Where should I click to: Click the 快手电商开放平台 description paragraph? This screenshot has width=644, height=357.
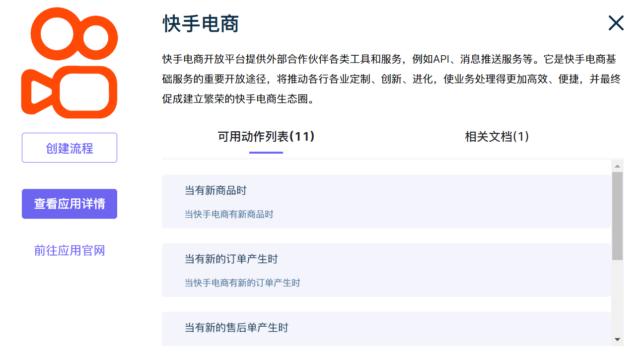pyautogui.click(x=391, y=79)
